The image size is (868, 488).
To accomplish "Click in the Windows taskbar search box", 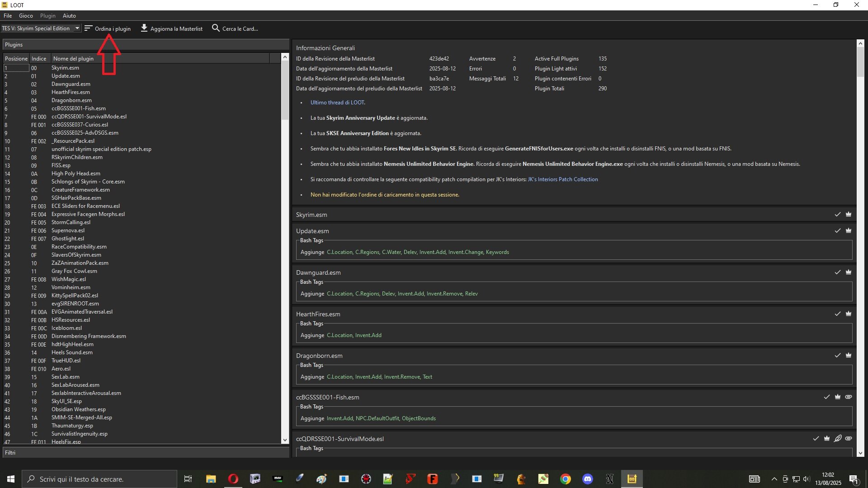I will coord(99,479).
